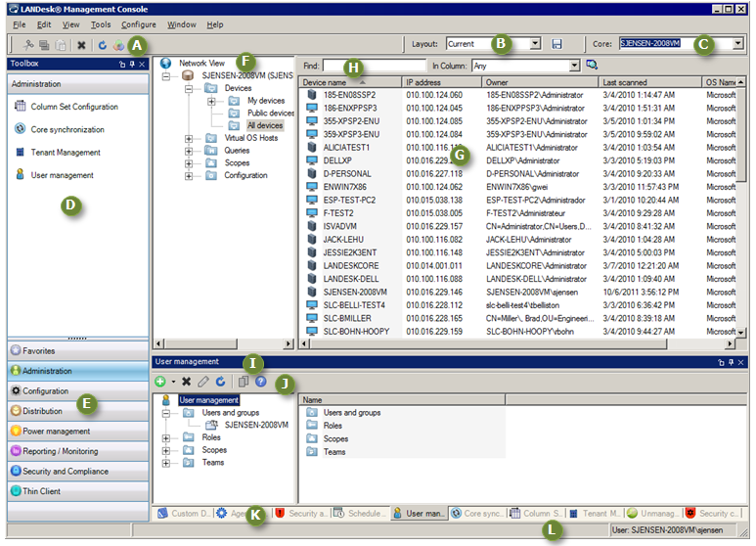Viewport: 756px width, 546px height.
Task: Click the copy pages icon in User management toolbar
Action: point(244,382)
